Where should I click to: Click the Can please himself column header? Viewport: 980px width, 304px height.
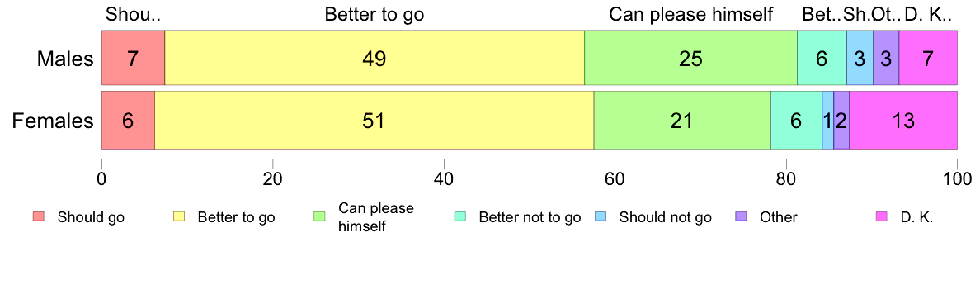[691, 14]
